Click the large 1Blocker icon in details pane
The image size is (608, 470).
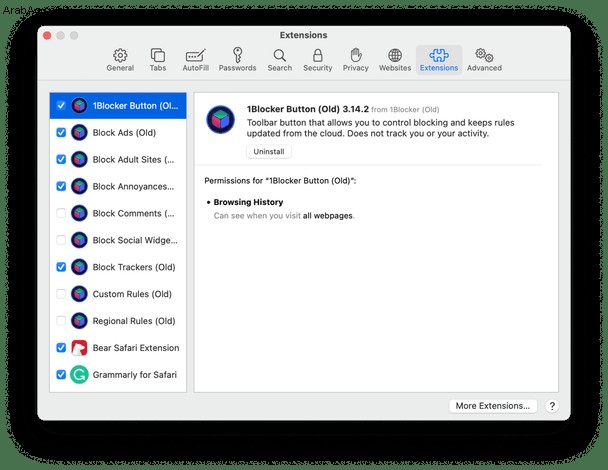pyautogui.click(x=221, y=120)
